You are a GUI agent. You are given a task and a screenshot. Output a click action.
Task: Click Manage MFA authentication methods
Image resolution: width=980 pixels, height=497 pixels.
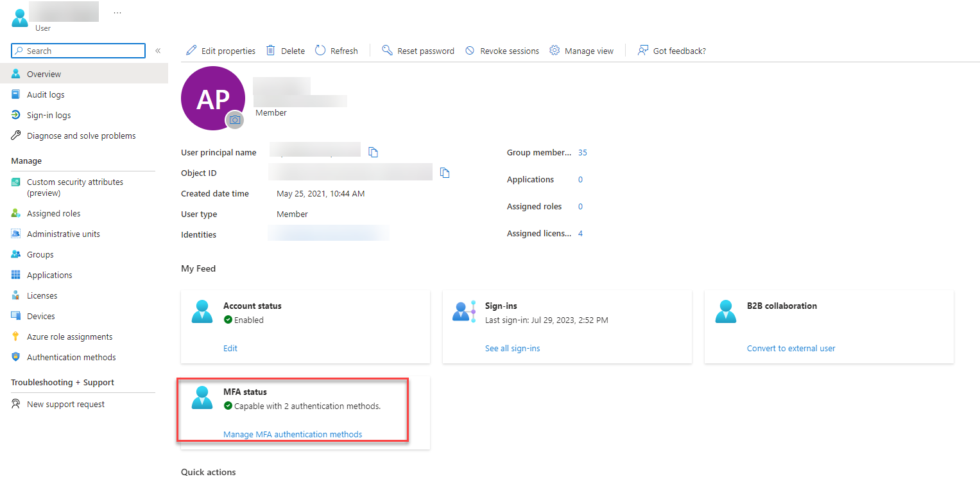(x=293, y=434)
